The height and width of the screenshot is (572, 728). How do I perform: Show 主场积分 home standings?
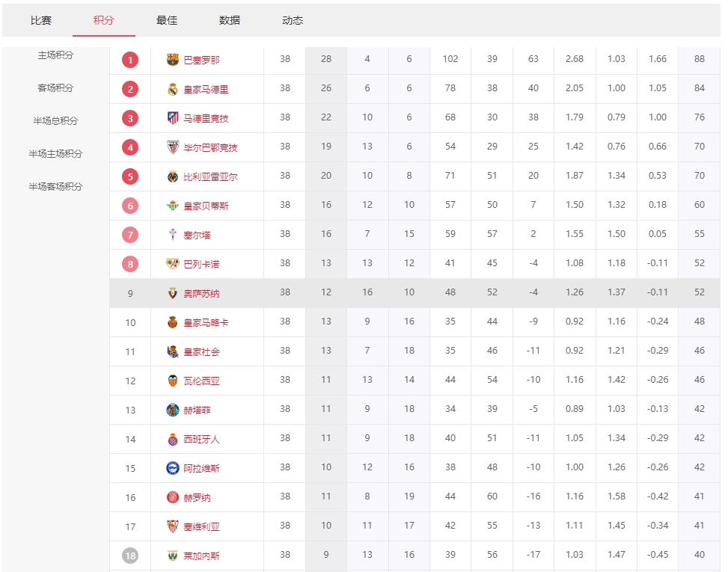click(x=56, y=55)
